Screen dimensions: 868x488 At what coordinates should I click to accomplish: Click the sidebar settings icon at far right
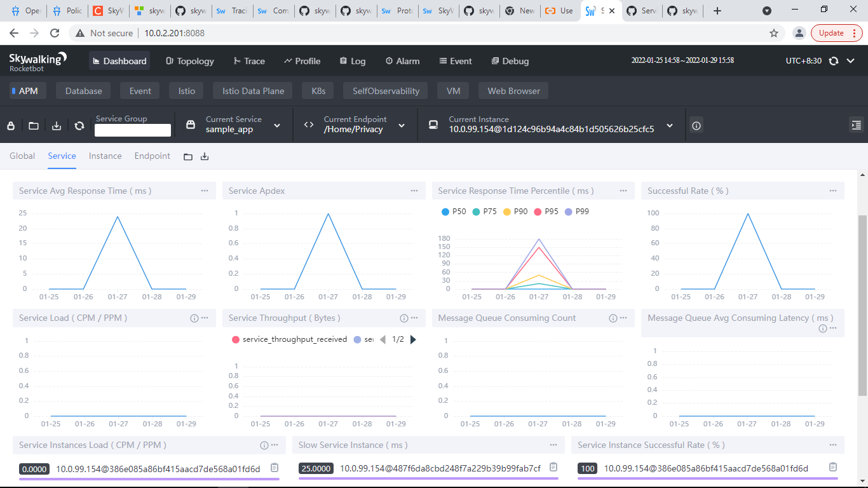[x=857, y=126]
